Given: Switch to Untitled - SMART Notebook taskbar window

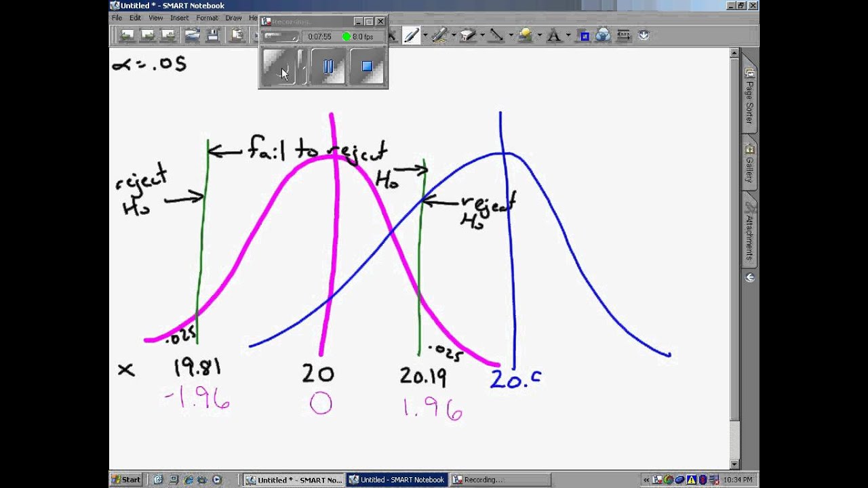Looking at the screenshot, I should [x=397, y=479].
